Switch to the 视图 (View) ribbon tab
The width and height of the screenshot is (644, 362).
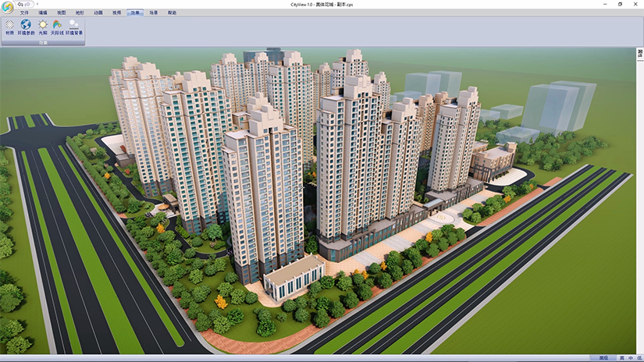[x=62, y=13]
